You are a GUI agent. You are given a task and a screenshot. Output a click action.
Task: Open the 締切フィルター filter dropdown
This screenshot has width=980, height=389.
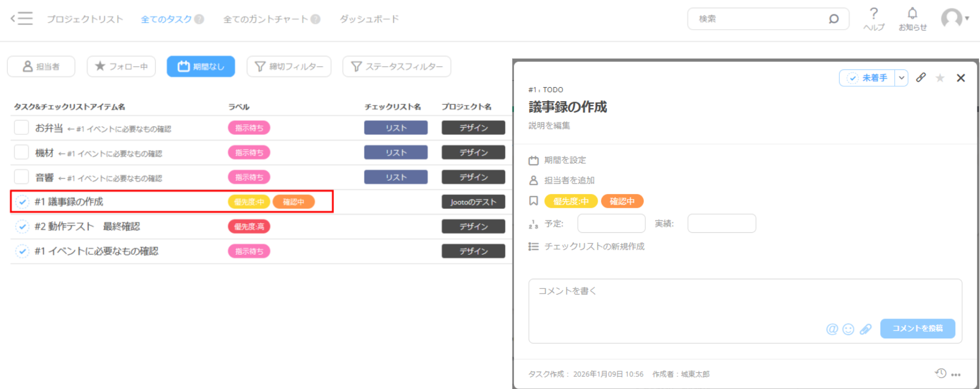(289, 67)
